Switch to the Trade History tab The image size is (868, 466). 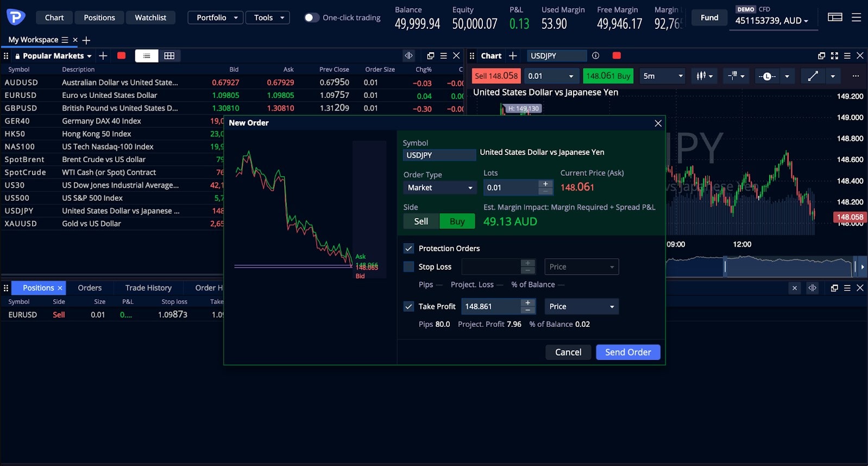[148, 288]
